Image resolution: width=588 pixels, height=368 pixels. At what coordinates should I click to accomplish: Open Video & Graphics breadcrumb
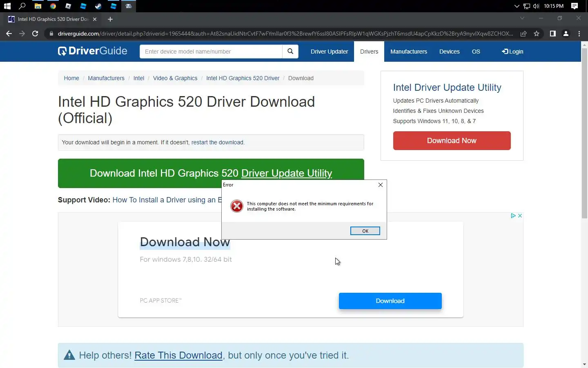[175, 78]
